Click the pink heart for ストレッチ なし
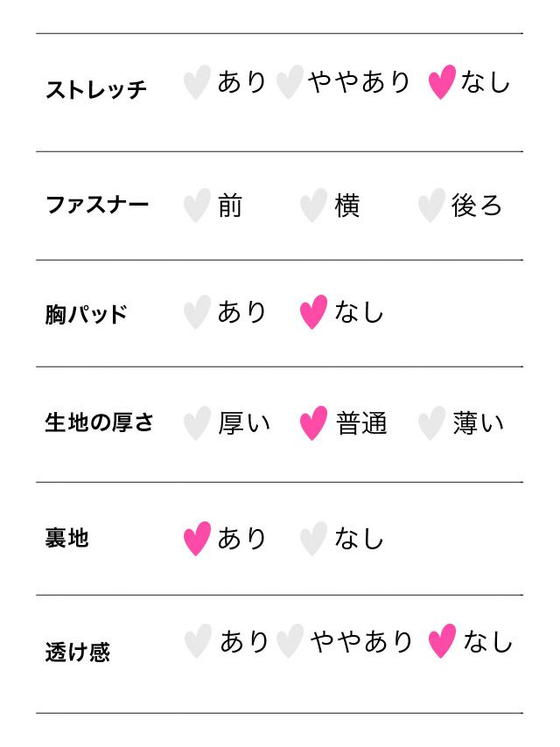This screenshot has width=560, height=747. tap(442, 83)
